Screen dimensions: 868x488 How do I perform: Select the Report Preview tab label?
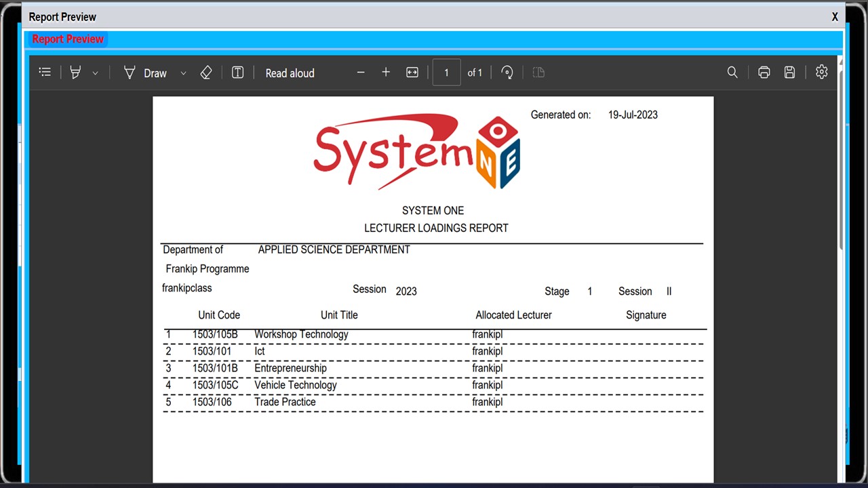(68, 39)
